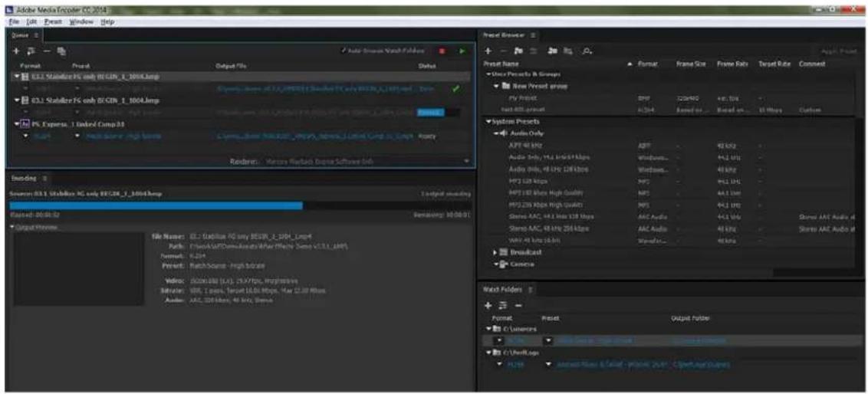The width and height of the screenshot is (868, 394).
Task: Open Preset Browser panel menu icon
Action: [533, 34]
